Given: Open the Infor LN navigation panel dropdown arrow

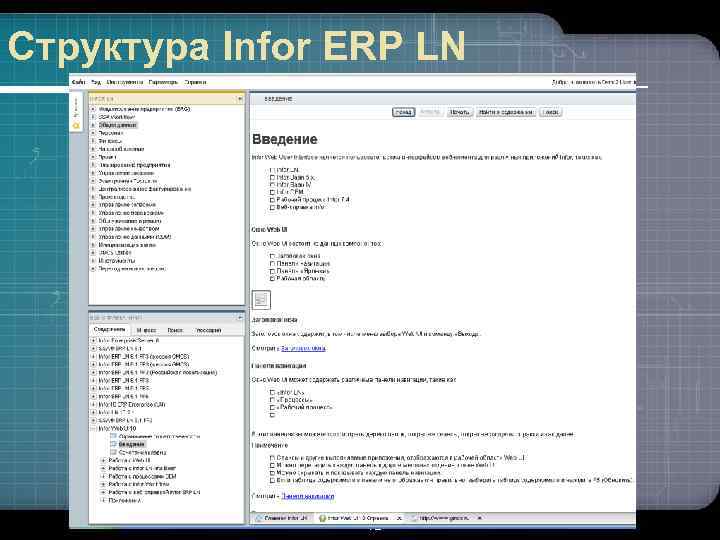Looking at the screenshot, I should click(x=239, y=99).
